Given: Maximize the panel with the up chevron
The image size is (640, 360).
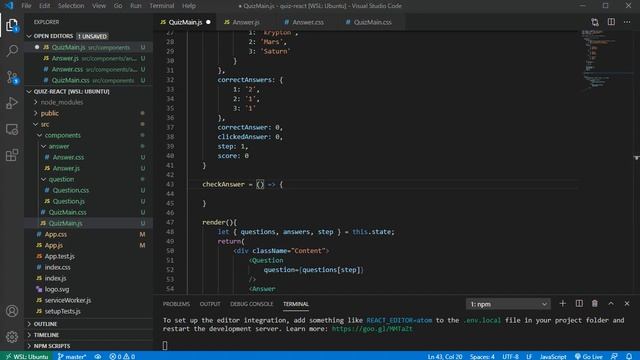Looking at the screenshot, I should 611,304.
